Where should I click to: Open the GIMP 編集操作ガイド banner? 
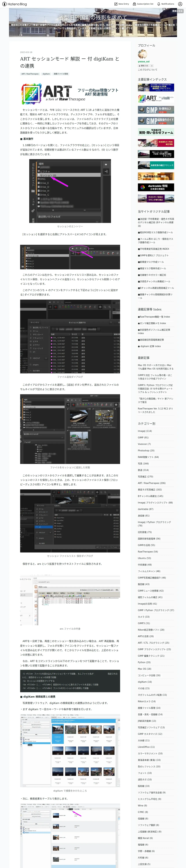(156, 121)
